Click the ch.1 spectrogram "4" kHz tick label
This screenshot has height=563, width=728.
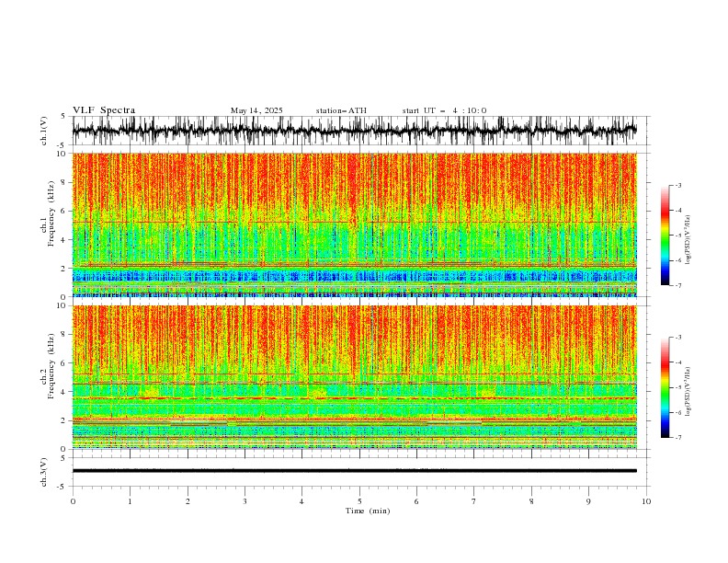(64, 240)
